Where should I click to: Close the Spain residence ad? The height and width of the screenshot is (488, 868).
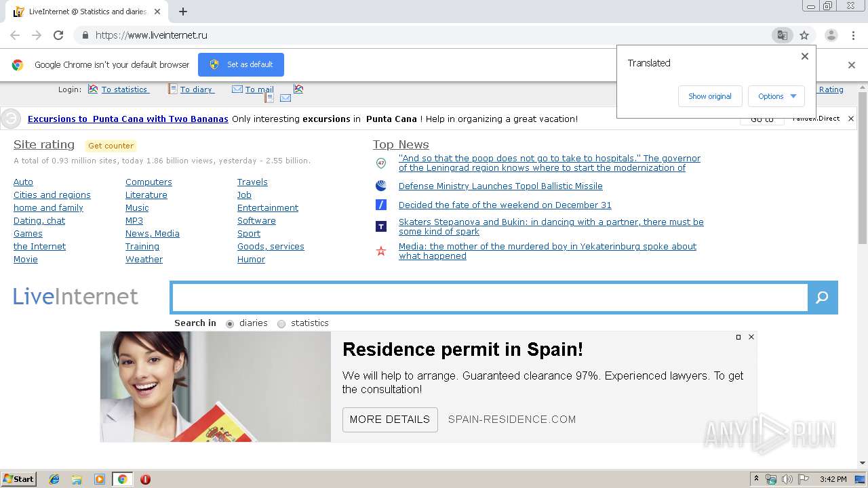point(751,337)
